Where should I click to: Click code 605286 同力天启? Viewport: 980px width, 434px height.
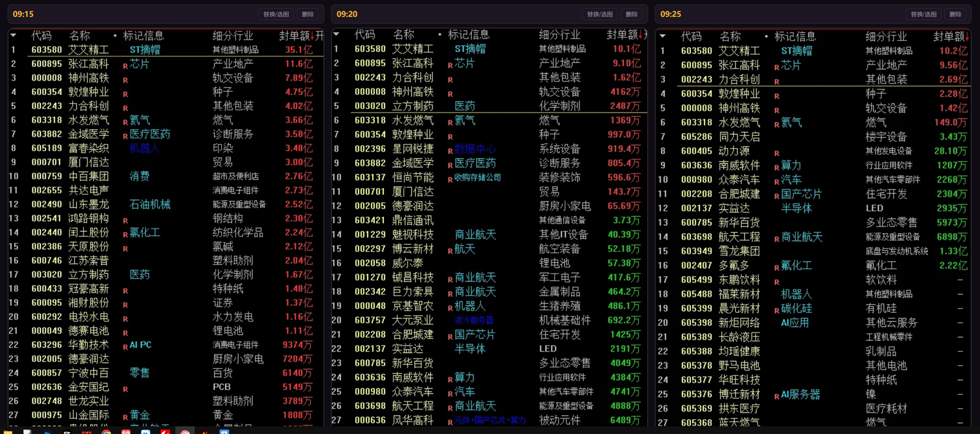click(696, 137)
